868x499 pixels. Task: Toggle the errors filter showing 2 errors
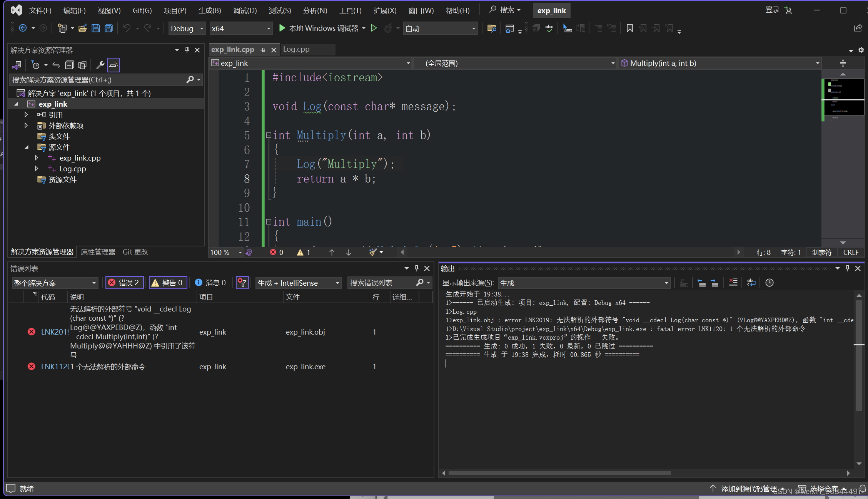[125, 283]
